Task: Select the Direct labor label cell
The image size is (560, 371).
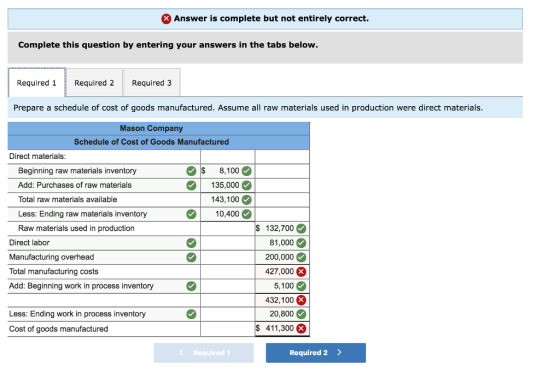Action: (x=104, y=243)
